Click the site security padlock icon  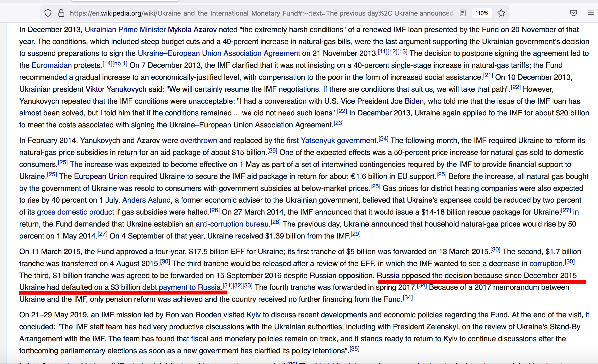pos(61,13)
